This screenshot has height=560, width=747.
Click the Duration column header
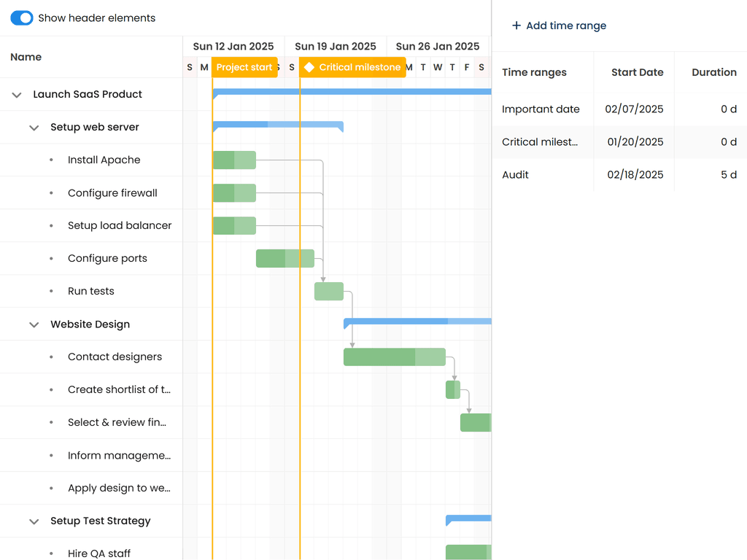click(x=713, y=72)
